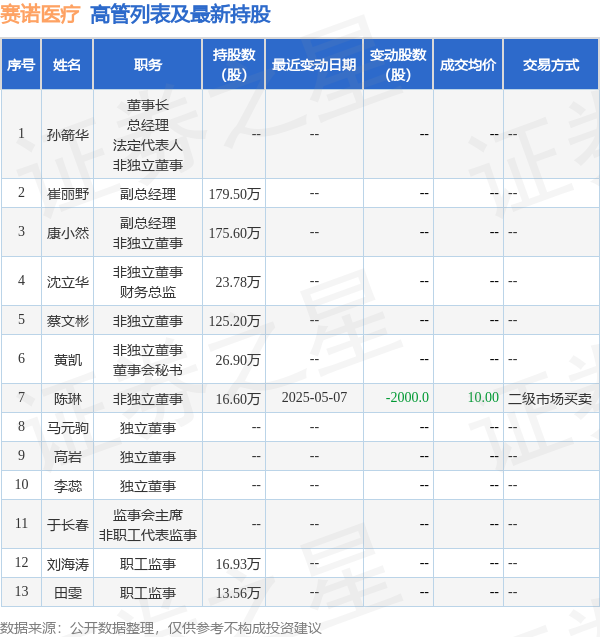Click the 26.90万 shareholding value
The height and width of the screenshot is (637, 600).
[x=238, y=360]
